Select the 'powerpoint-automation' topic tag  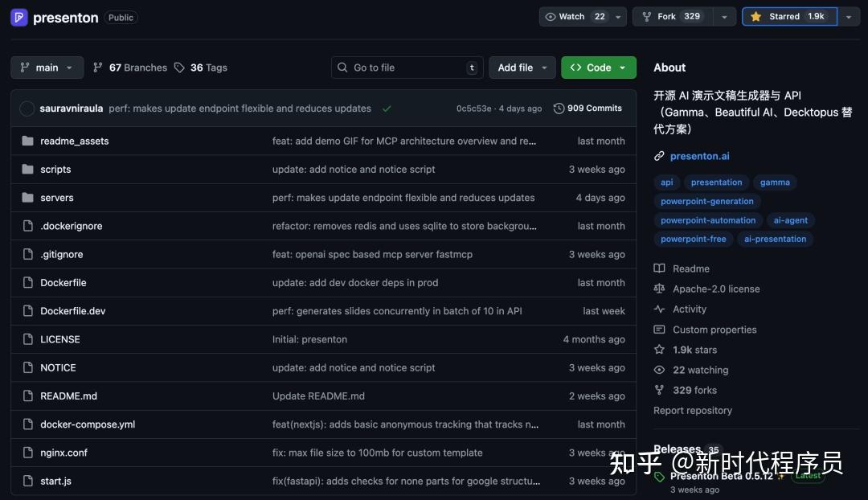[708, 220]
